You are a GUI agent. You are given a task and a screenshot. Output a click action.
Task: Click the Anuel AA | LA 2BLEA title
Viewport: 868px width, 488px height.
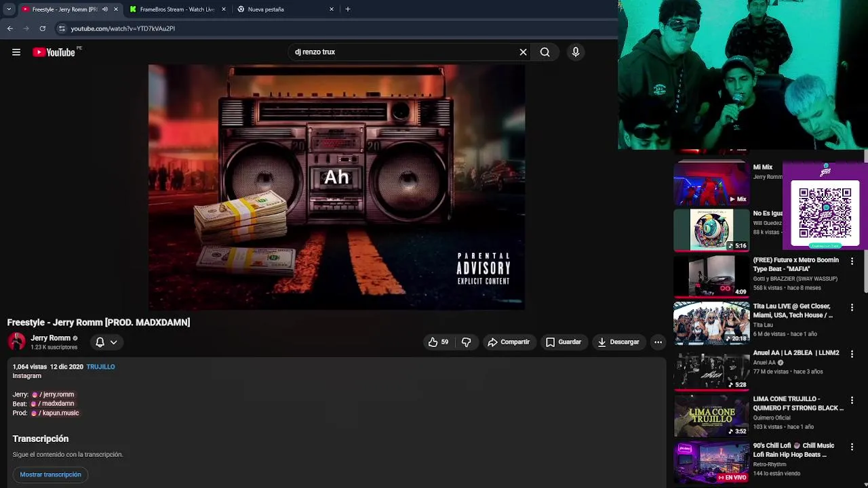796,353
